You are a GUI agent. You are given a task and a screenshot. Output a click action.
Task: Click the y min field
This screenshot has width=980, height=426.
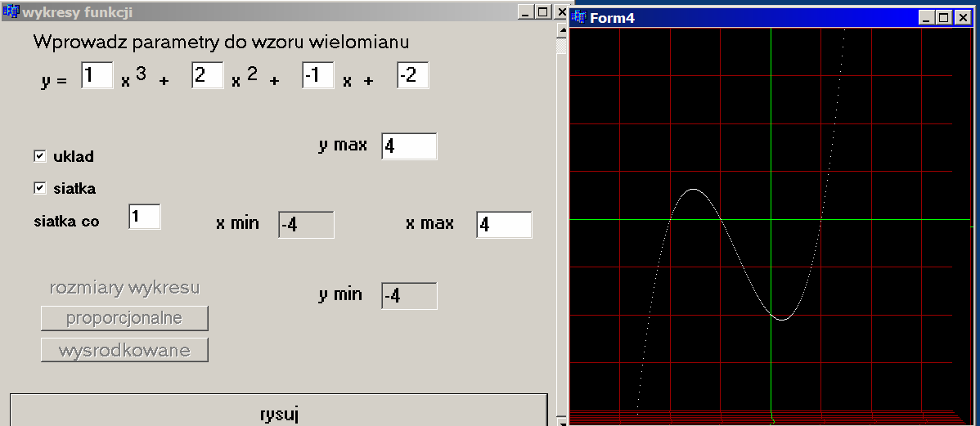[x=409, y=296]
